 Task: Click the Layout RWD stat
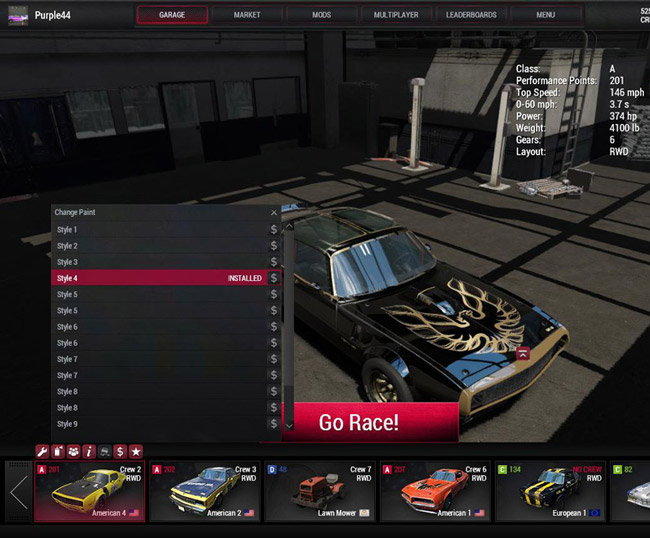pyautogui.click(x=572, y=152)
